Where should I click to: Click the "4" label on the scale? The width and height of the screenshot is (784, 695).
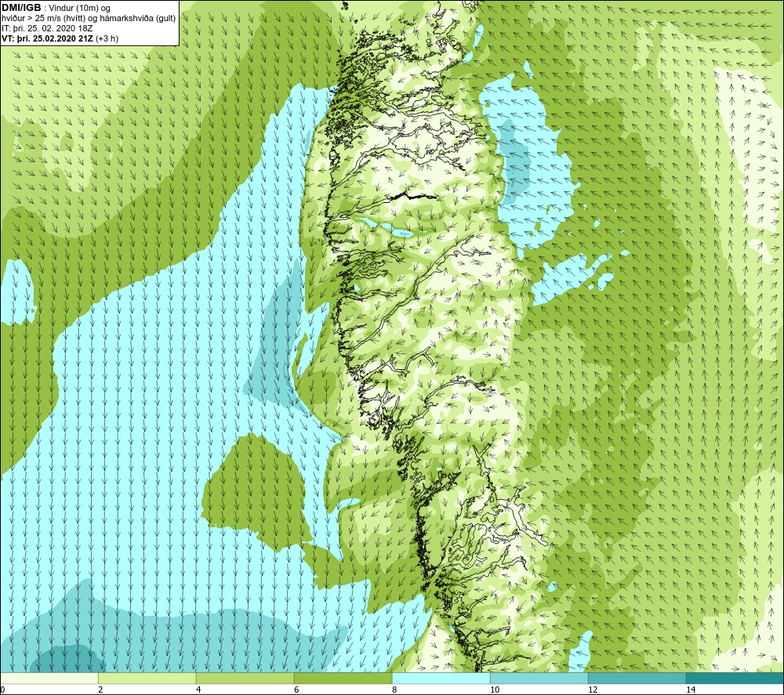pos(198,690)
